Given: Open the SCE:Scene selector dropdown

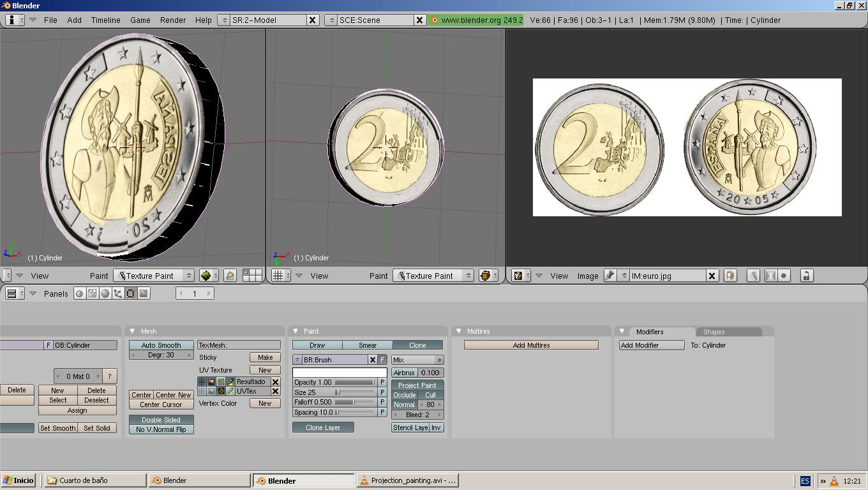Looking at the screenshot, I should [331, 20].
